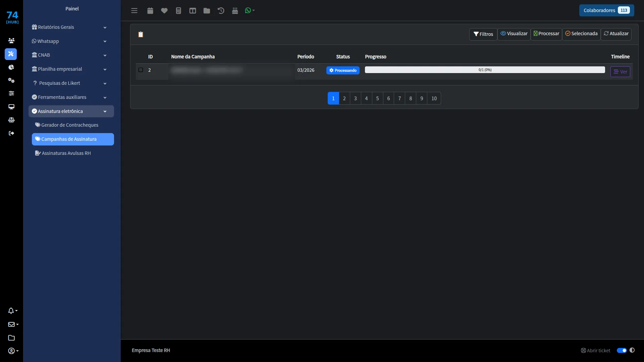Viewport: 644px width, 362px height.
Task: Click the heart icon in top toolbar
Action: tap(164, 10)
